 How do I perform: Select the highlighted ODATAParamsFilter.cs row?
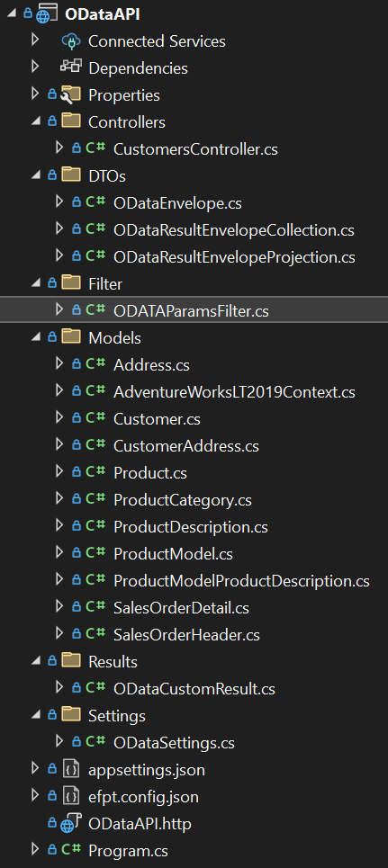[x=194, y=310]
